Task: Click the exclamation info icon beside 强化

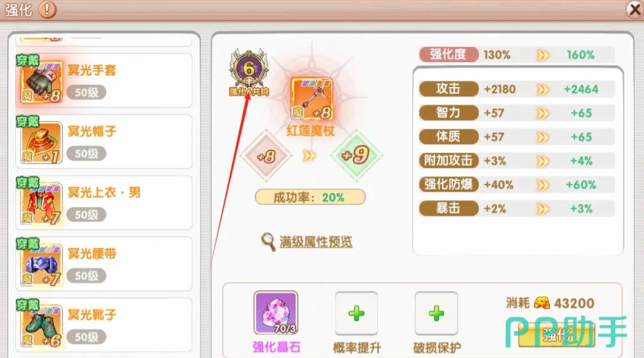Action: click(47, 10)
